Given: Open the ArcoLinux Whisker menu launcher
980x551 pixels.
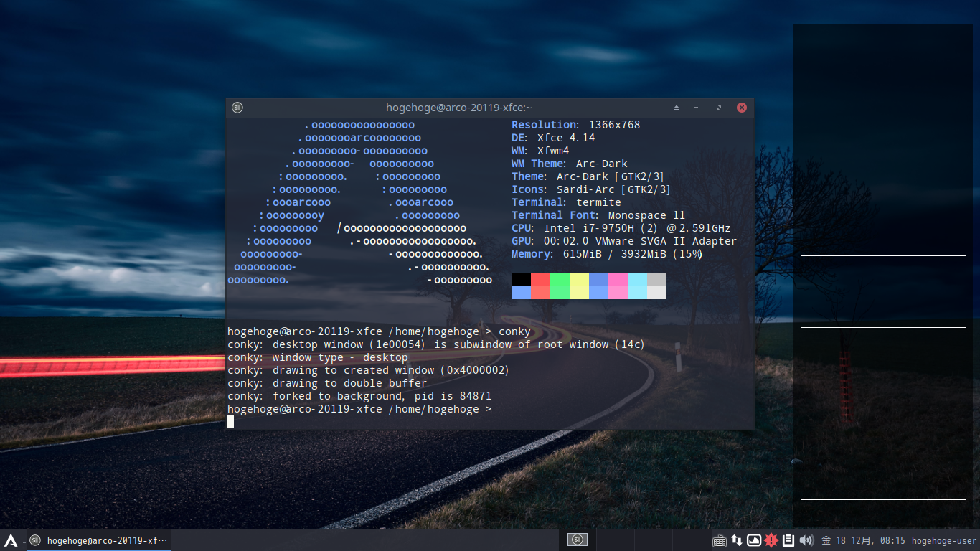Looking at the screenshot, I should click(x=11, y=540).
